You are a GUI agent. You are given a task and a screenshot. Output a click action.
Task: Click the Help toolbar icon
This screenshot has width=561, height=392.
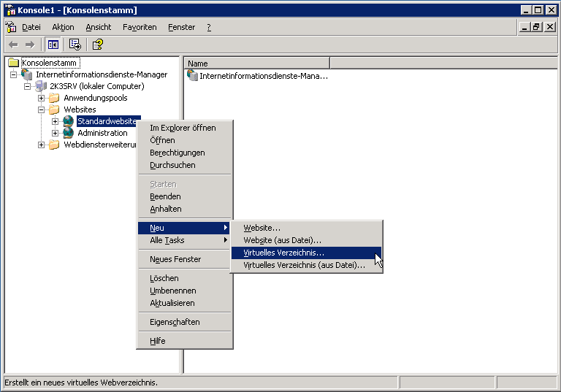[97, 45]
